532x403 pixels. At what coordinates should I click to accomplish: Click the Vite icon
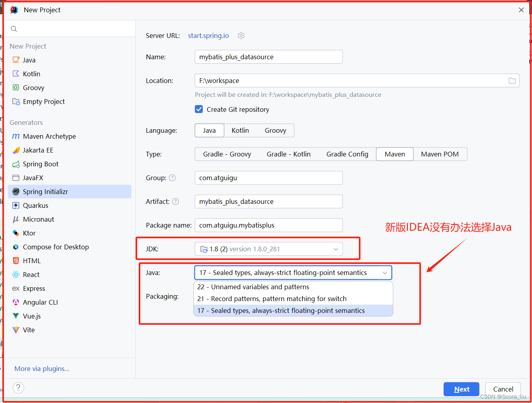[16, 330]
